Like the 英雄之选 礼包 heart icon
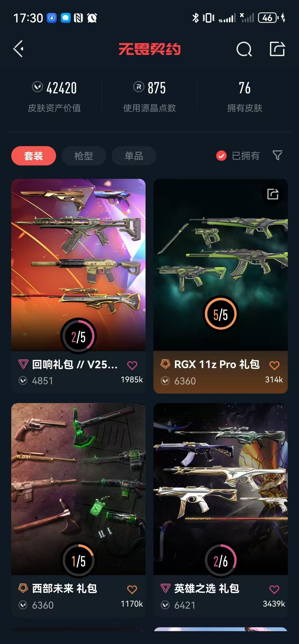The height and width of the screenshot is (644, 299). coord(274,589)
